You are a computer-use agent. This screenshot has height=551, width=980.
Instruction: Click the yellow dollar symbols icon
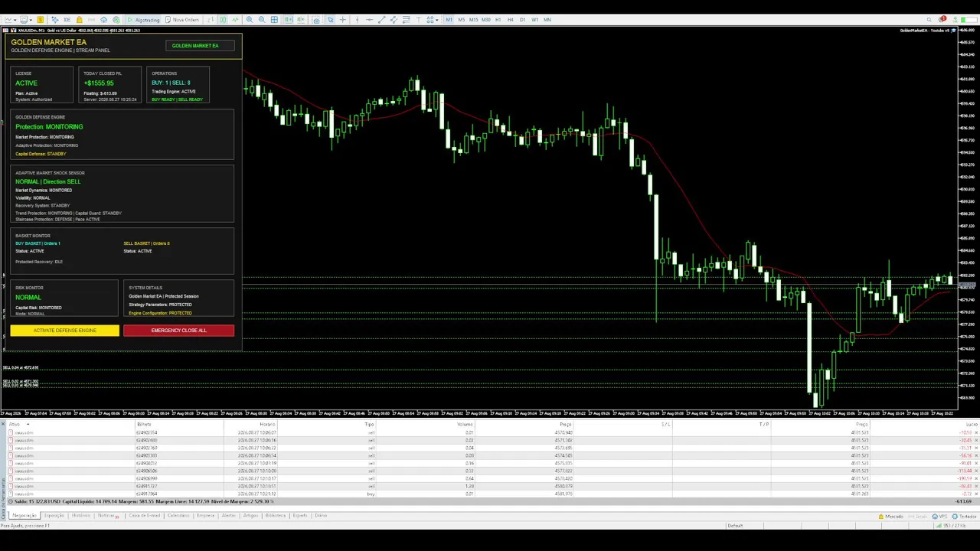pos(40,20)
